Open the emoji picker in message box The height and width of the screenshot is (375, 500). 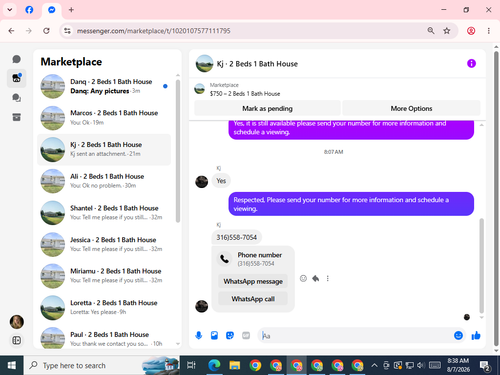(x=458, y=335)
